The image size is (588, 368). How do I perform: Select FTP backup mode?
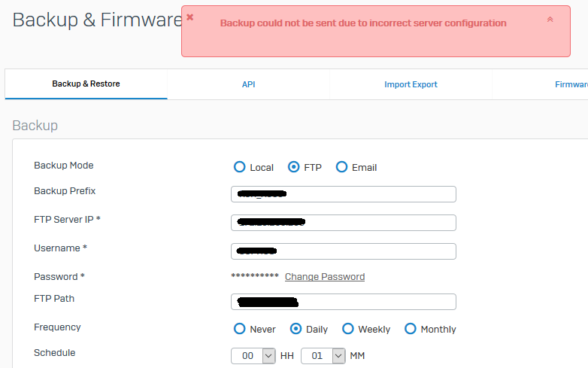pyautogui.click(x=295, y=167)
